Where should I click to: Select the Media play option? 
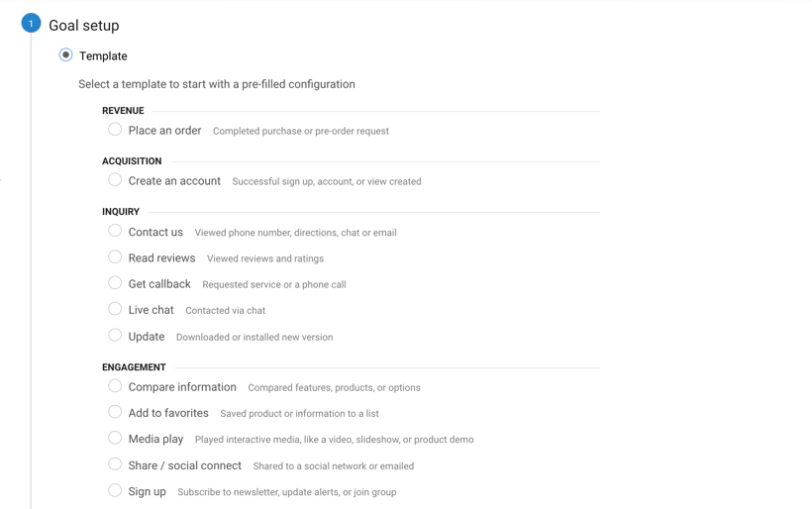[x=115, y=438]
